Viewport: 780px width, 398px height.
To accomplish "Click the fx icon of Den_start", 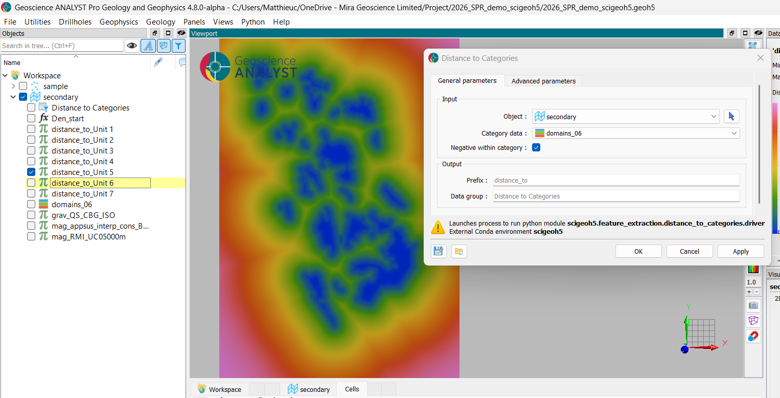I will [44, 118].
